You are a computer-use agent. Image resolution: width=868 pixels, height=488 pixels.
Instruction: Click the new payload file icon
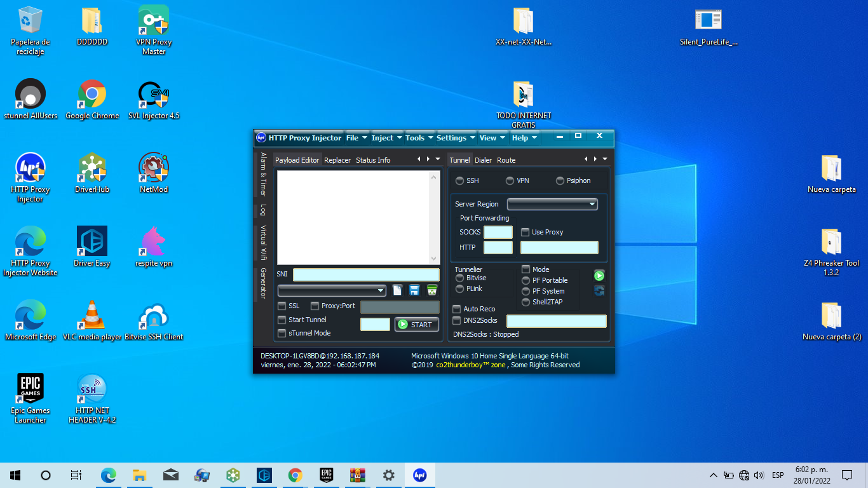(397, 290)
